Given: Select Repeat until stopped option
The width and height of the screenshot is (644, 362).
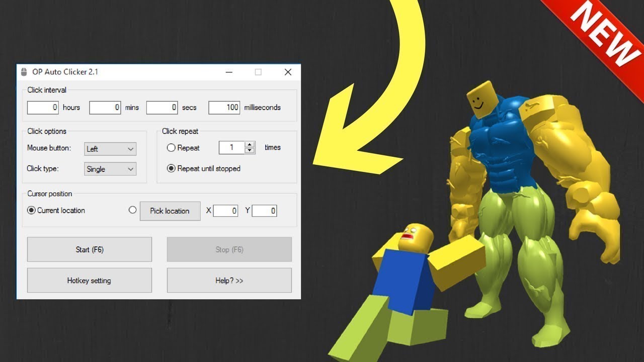Looking at the screenshot, I should click(171, 168).
